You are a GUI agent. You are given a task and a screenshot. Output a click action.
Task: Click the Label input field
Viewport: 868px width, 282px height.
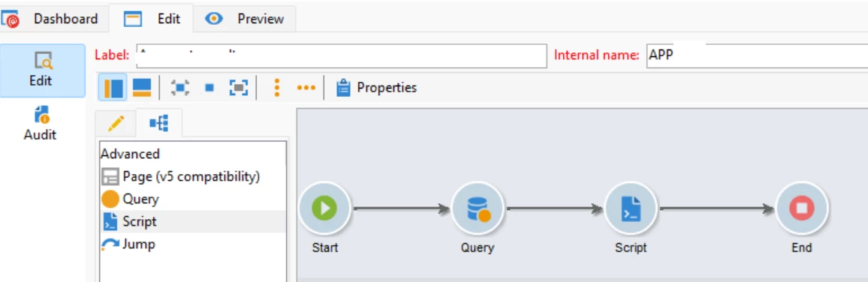point(341,55)
